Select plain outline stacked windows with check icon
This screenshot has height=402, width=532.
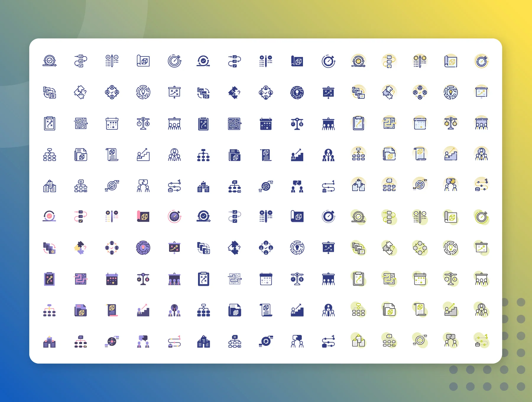coord(50,92)
